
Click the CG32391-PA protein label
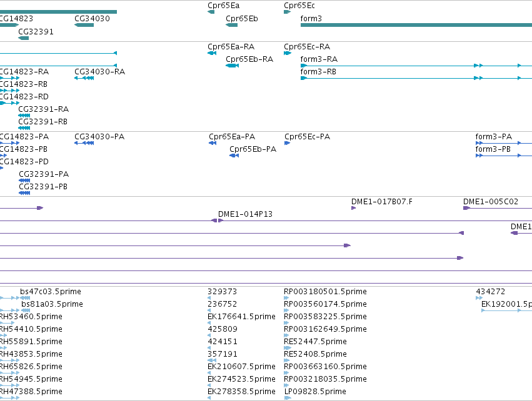pos(44,174)
